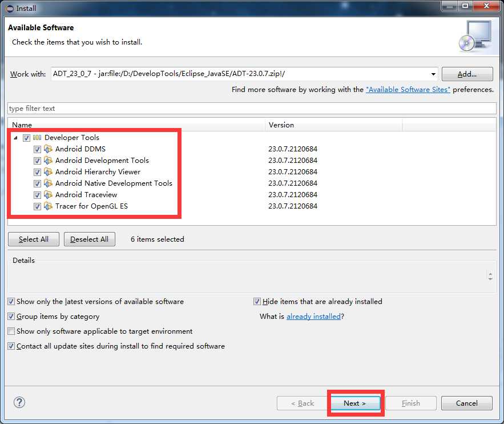Screen dimensions: 504x424
Task: Click the Android Development Tools plugin icon
Action: [x=48, y=160]
